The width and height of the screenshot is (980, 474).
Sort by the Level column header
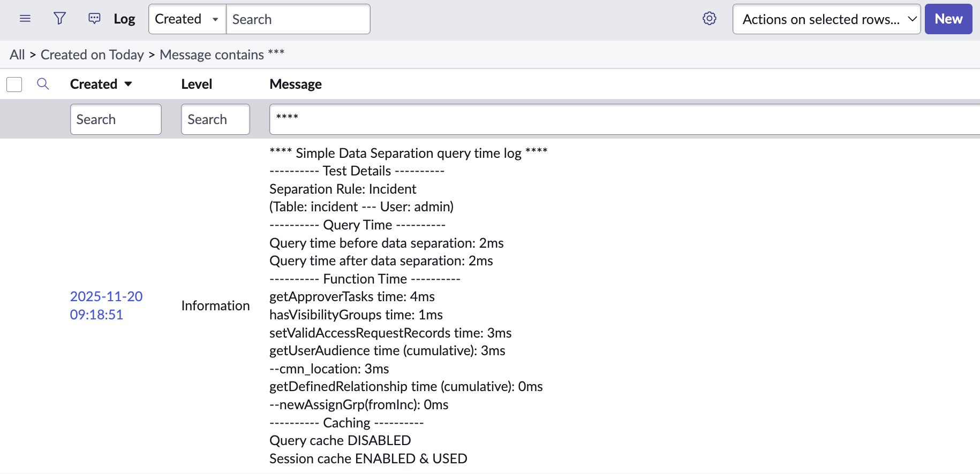pos(197,84)
